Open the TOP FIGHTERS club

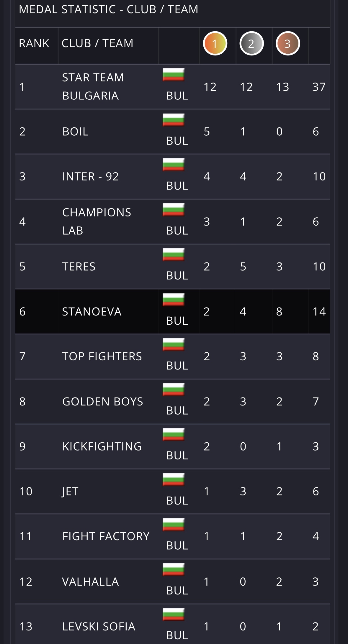point(102,356)
